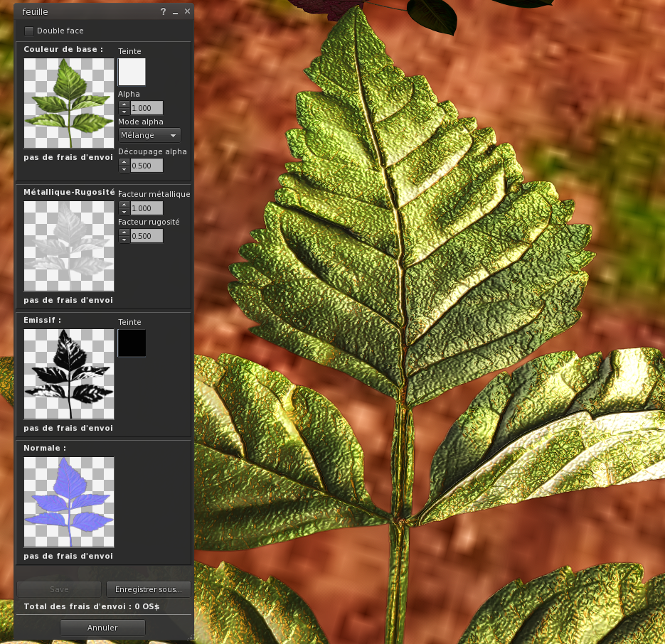
Task: Pick the Emissif Teinte black swatch
Action: tap(132, 343)
